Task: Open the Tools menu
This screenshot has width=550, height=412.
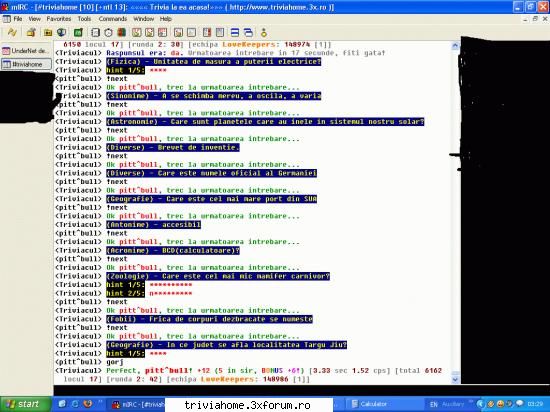Action: click(84, 19)
